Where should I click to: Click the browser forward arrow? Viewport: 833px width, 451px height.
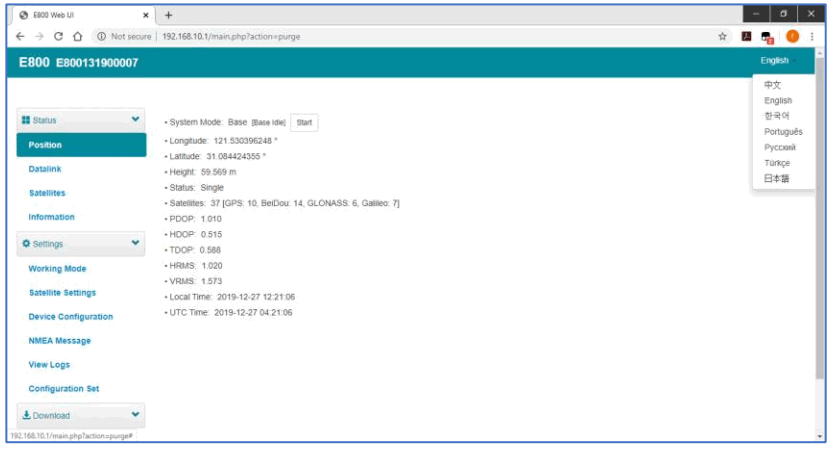[39, 36]
